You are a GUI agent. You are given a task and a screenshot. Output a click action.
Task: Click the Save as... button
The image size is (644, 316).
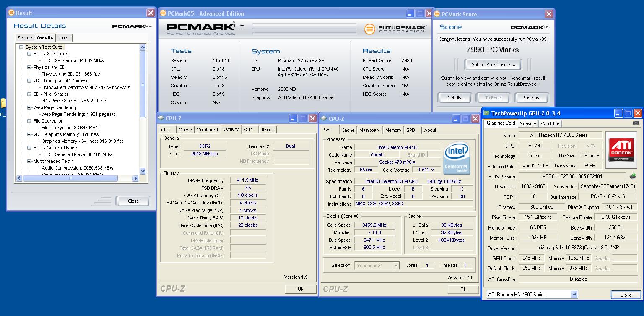point(532,98)
